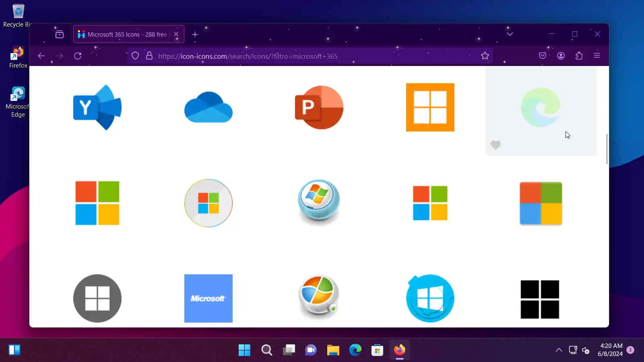Screen dimensions: 644x362
Task: Go back to the previous page
Action: [x=41, y=56]
